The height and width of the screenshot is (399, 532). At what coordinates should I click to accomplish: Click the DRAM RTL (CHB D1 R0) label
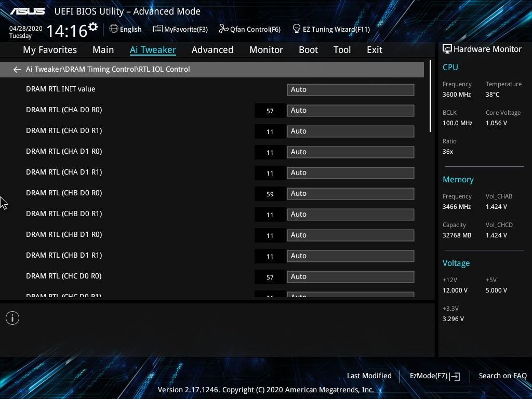tap(64, 234)
